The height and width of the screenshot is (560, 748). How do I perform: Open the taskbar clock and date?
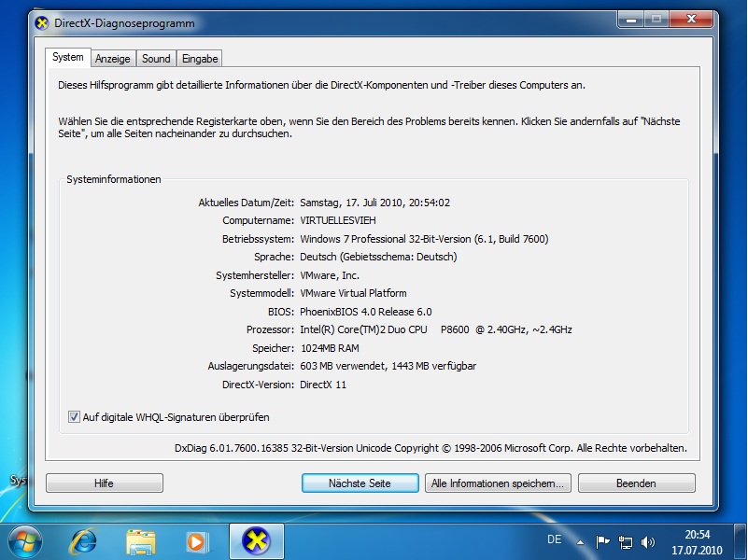(697, 541)
